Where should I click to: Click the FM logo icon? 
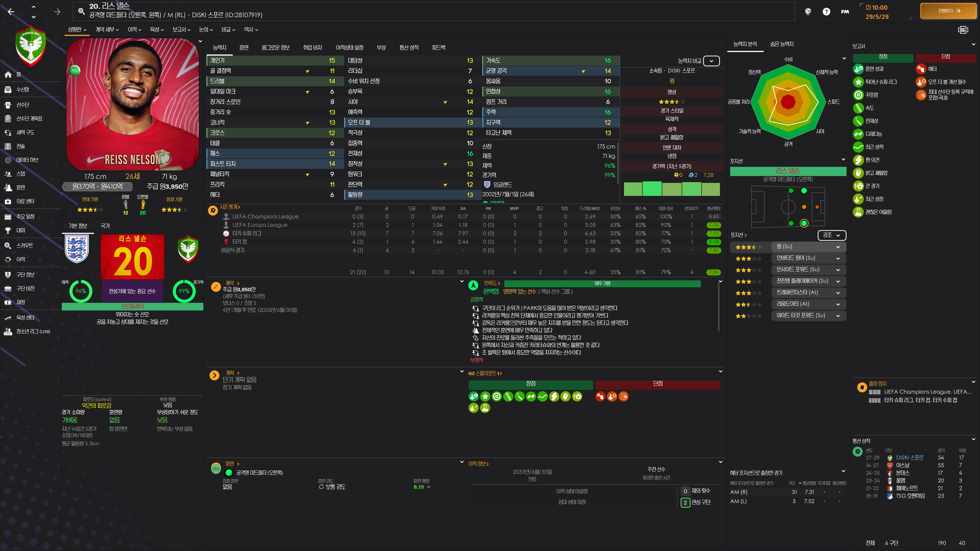click(844, 11)
